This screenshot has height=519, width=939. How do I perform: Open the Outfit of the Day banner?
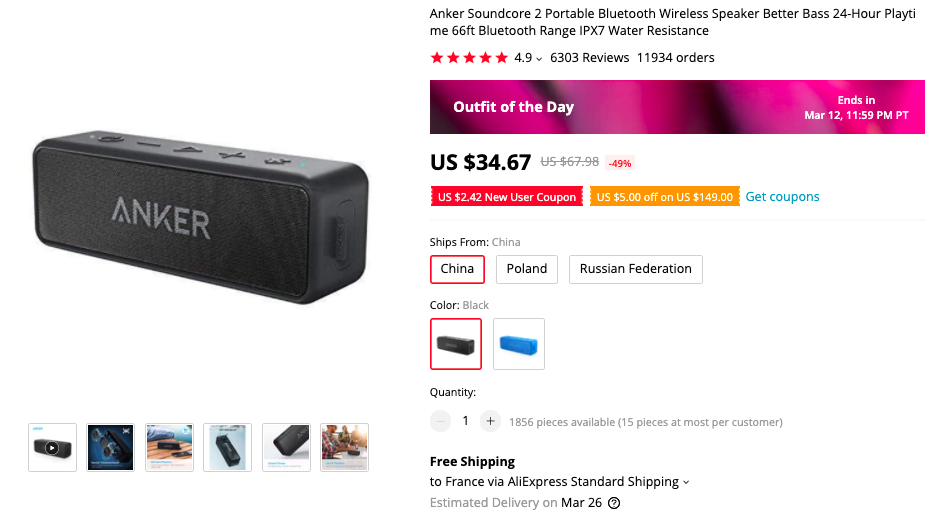click(x=679, y=107)
